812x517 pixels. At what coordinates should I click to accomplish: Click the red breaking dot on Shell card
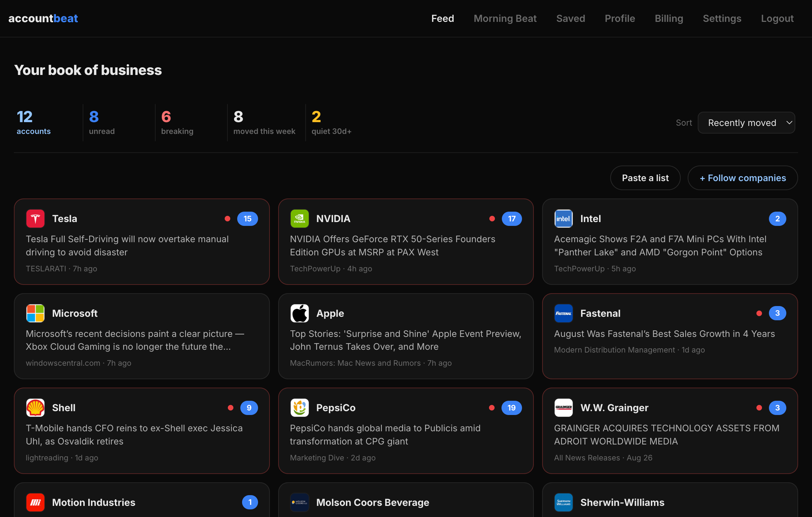coord(230,408)
